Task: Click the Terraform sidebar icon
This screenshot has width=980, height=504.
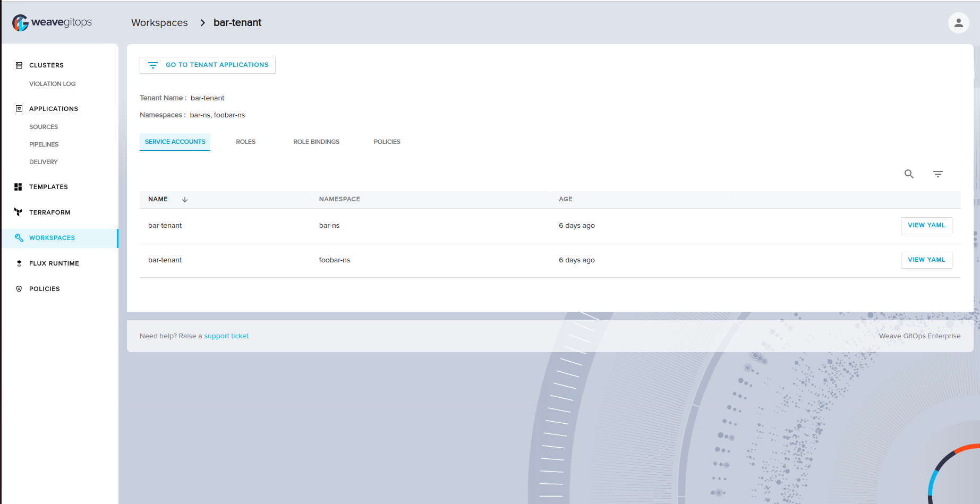Action: 18,212
